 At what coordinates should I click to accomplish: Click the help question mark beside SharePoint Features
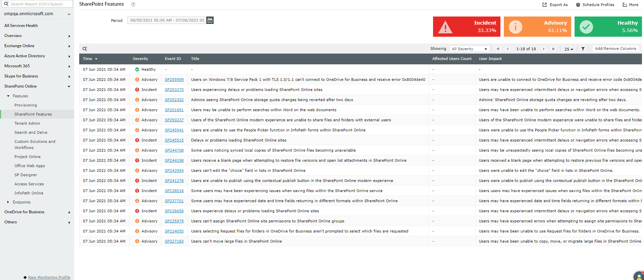(133, 4)
